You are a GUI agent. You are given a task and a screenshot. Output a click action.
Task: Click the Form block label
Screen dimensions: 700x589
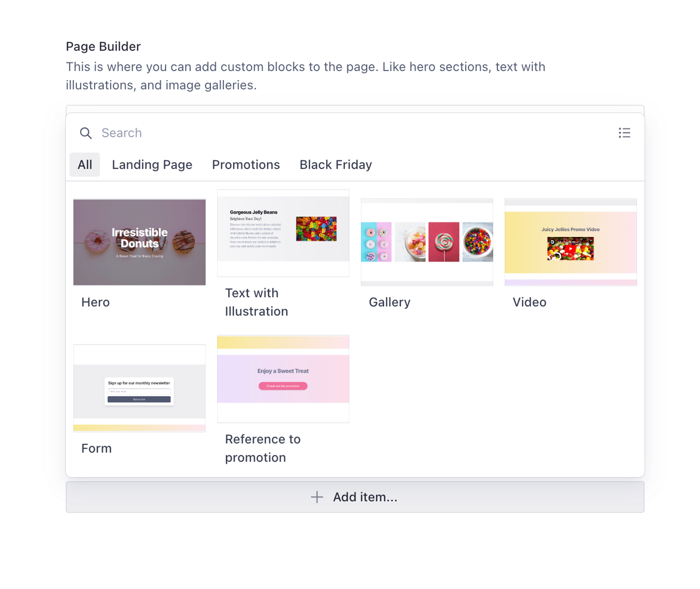(96, 448)
